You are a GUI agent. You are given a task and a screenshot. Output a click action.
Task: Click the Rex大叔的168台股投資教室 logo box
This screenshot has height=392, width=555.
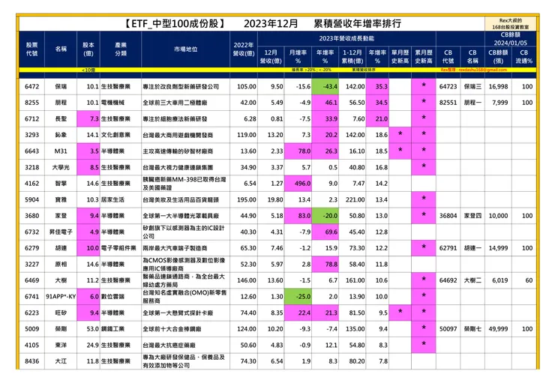[x=511, y=24]
